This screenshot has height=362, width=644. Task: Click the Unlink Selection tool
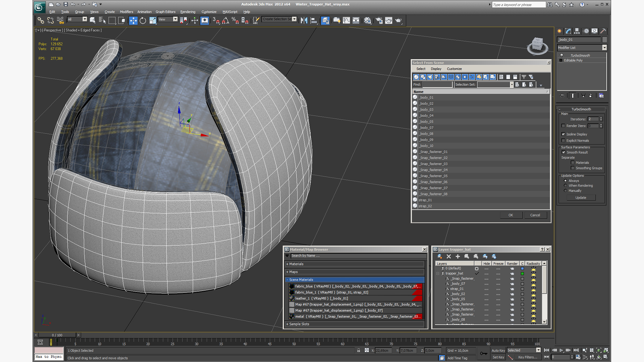click(50, 20)
